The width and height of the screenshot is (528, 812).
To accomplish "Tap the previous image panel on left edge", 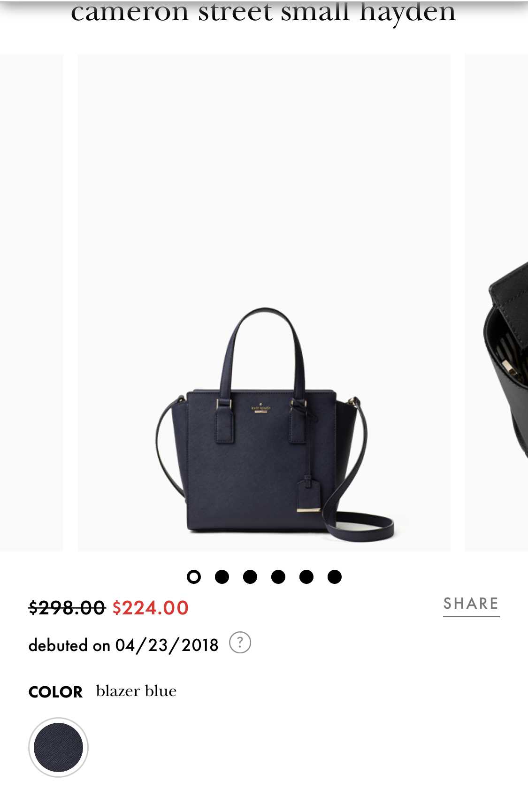I will click(x=31, y=303).
